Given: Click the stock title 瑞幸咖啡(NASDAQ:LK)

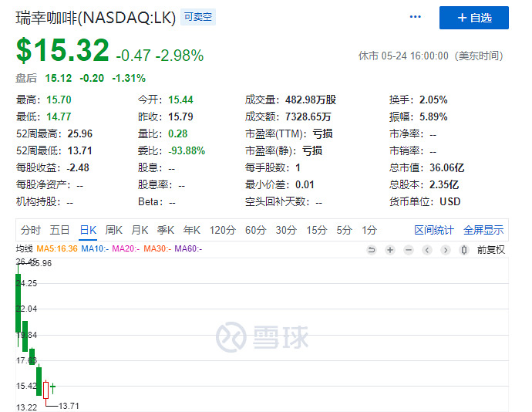Looking at the screenshot, I should [96, 18].
